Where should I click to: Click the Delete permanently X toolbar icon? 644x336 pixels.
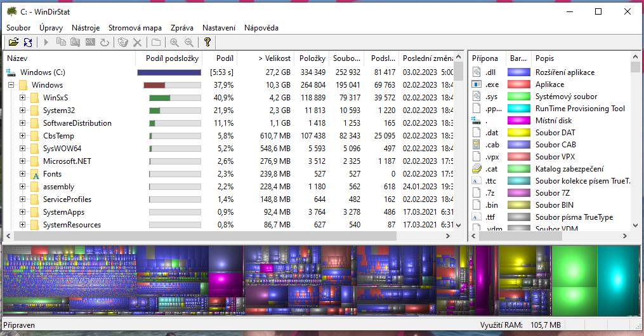[x=138, y=42]
